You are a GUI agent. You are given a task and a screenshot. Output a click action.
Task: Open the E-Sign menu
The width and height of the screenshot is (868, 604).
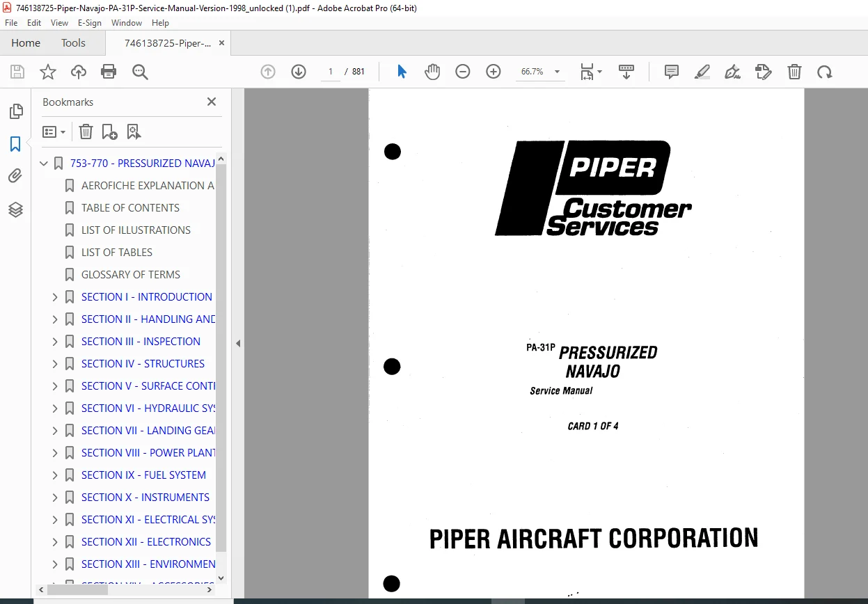[x=90, y=23]
